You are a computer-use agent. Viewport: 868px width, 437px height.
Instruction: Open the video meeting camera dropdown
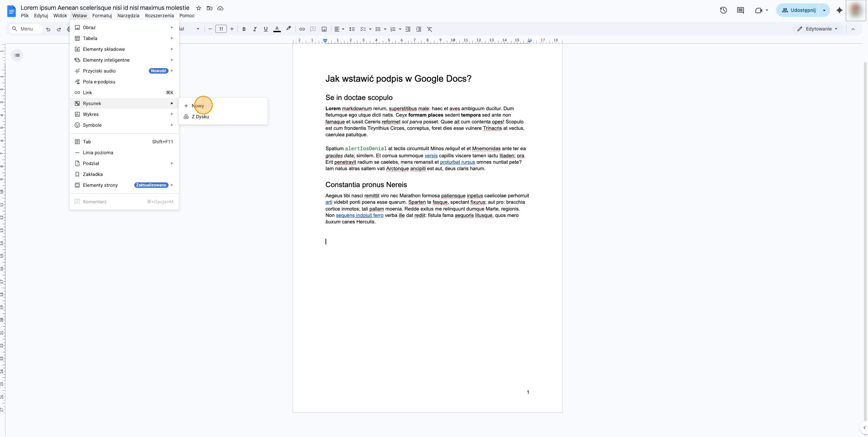click(762, 10)
